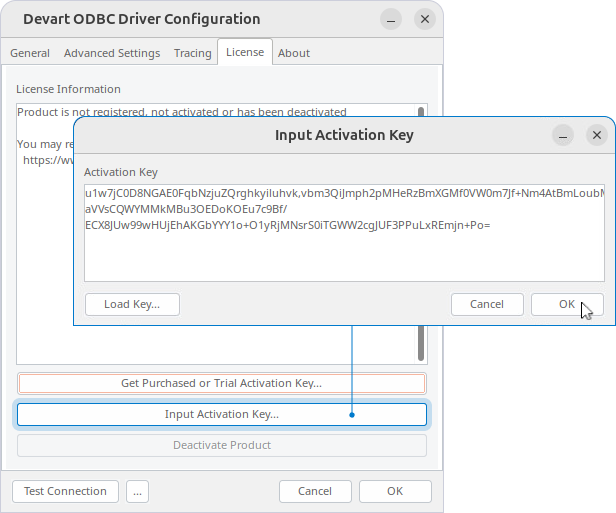Click the Load Key... button
Screen dimensions: 616x513
[x=132, y=304]
